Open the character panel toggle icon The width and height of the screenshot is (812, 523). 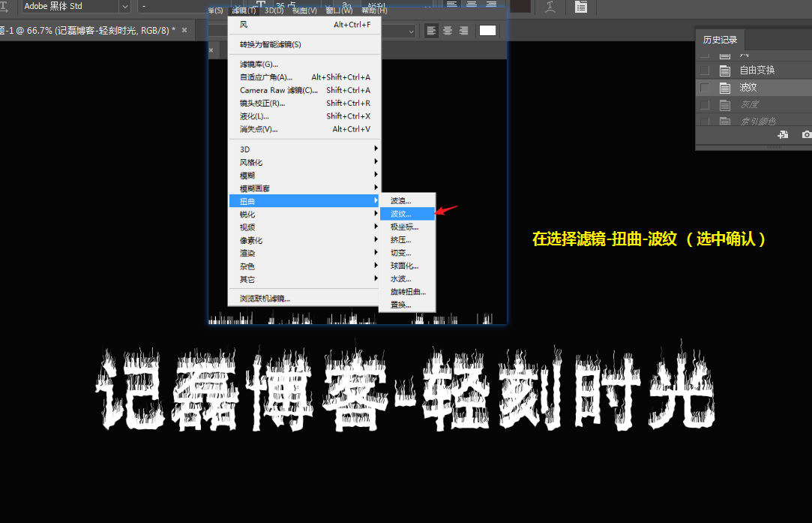pos(581,7)
